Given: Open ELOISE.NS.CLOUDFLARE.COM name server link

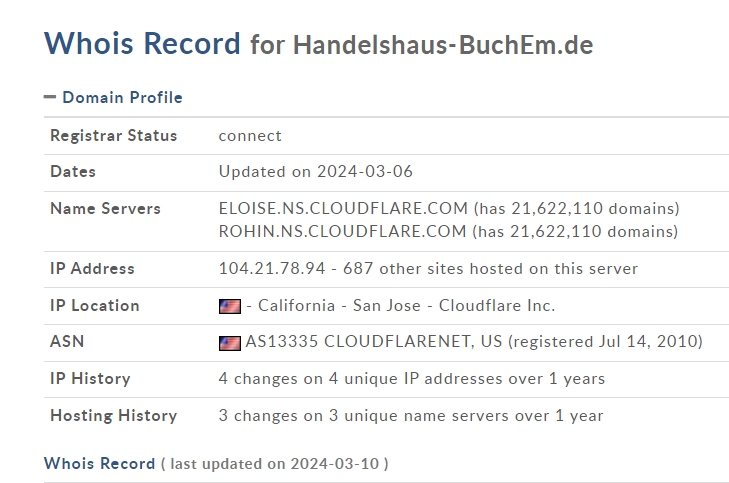Looking at the screenshot, I should point(343,208).
